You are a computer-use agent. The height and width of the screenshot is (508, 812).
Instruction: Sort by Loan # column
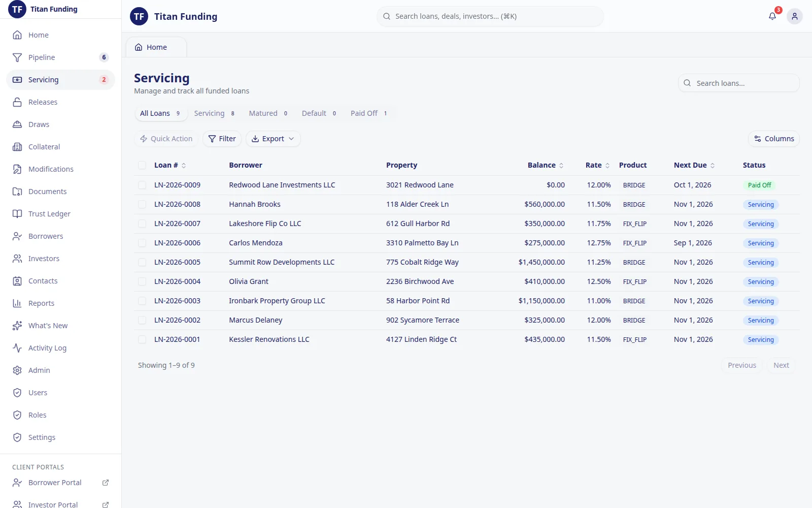170,165
